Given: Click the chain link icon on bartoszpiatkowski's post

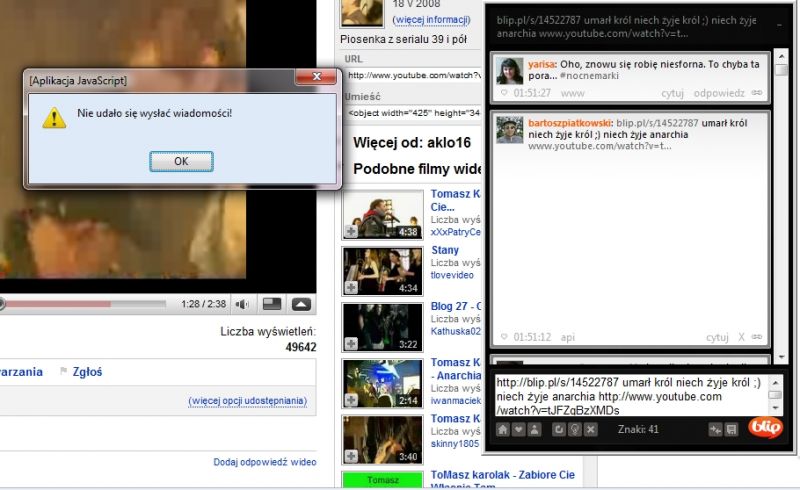Looking at the screenshot, I should [x=757, y=337].
